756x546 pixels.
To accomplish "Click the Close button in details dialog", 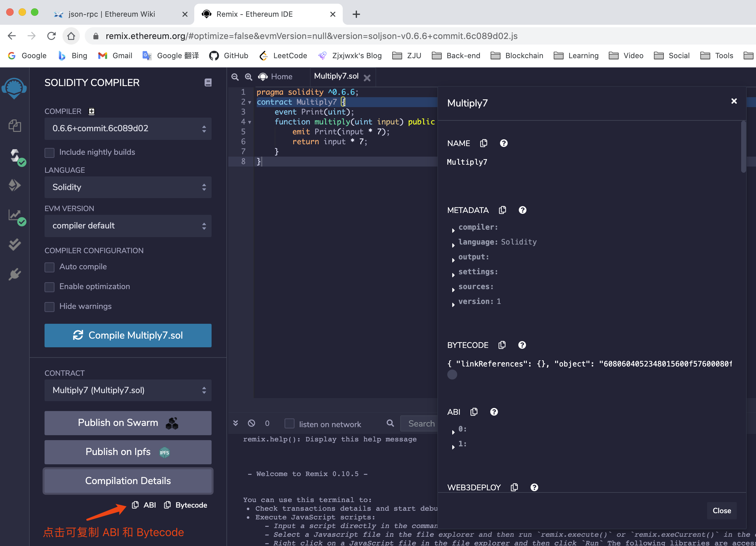I will coord(722,511).
